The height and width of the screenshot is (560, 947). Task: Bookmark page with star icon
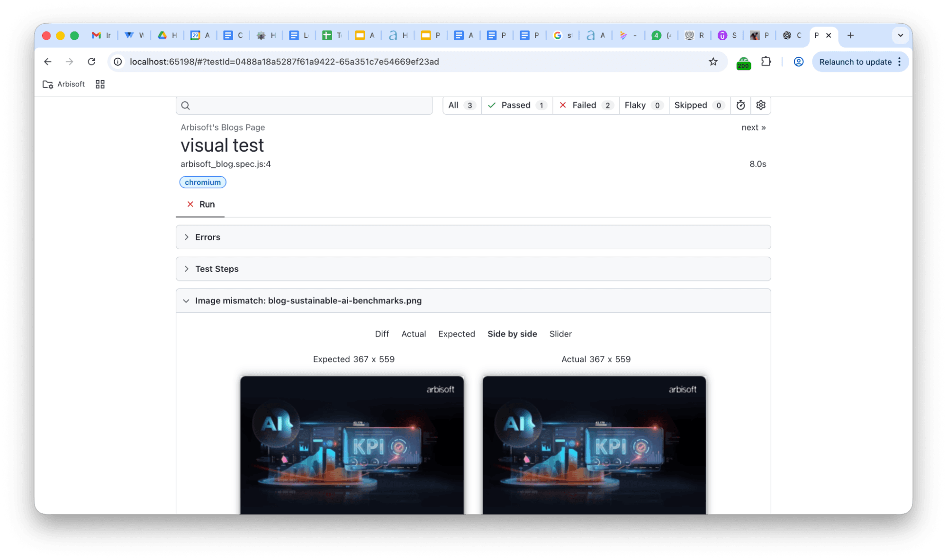coord(713,62)
